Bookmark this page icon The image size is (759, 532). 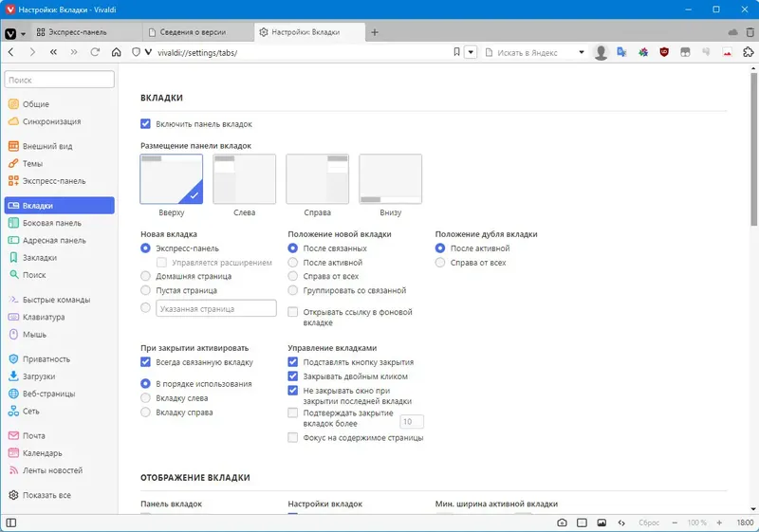pos(456,52)
